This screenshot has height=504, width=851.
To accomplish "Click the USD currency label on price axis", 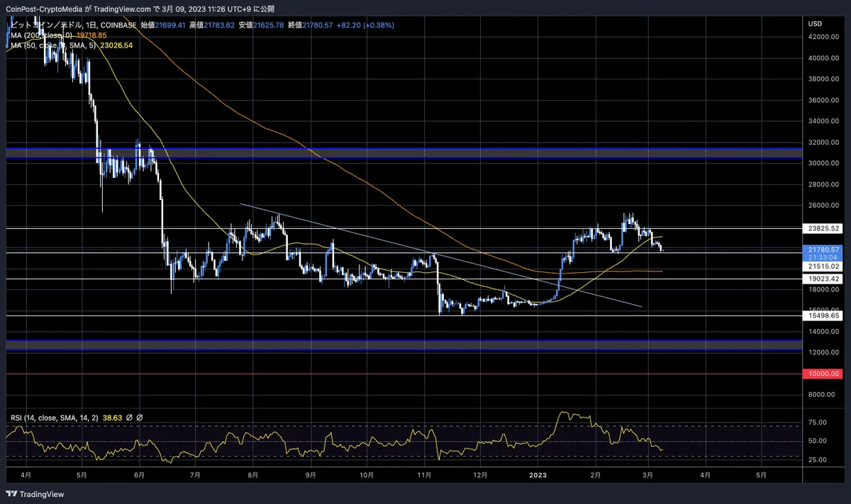I will (x=814, y=24).
